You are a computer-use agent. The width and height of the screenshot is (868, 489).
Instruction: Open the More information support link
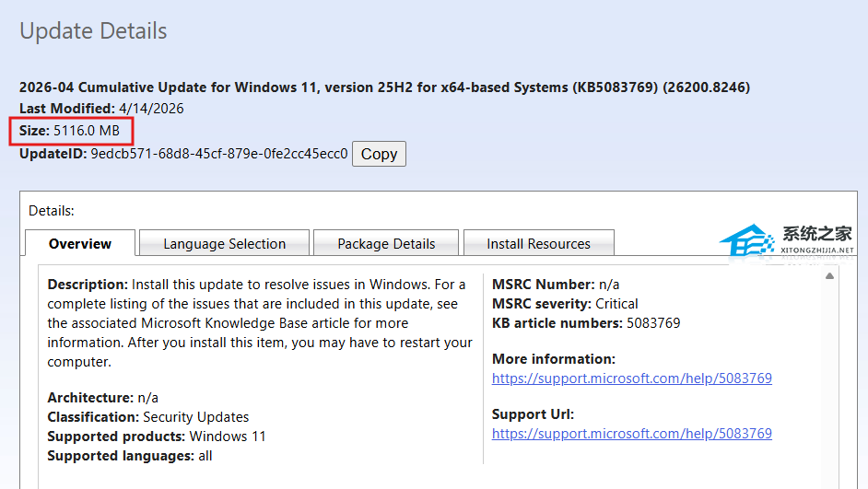(x=631, y=378)
